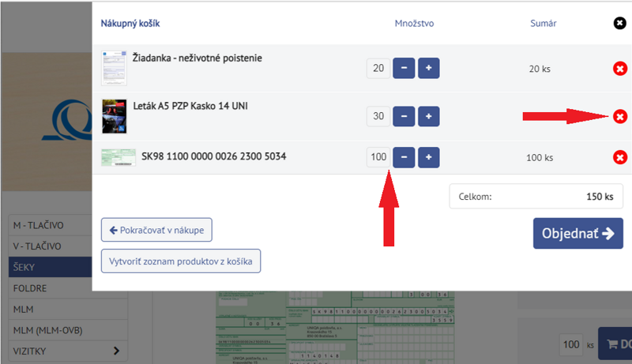
Task: Remove SK98 1100 0000 0026 2300 5034 item
Action: pos(620,157)
